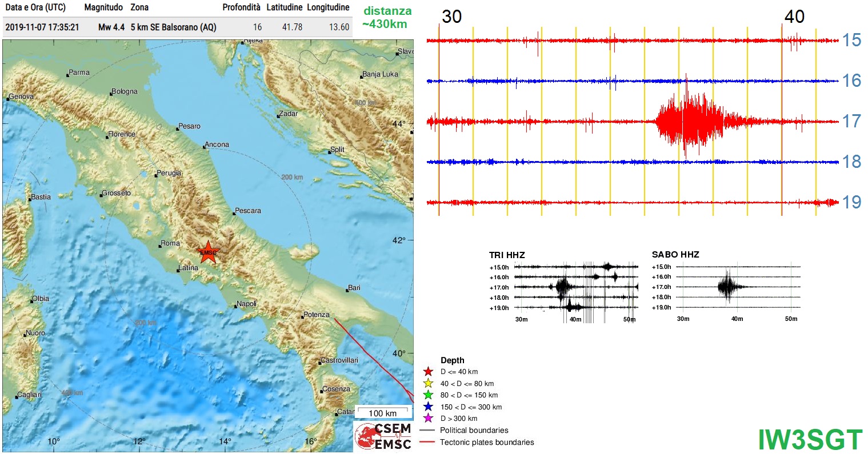Click the minute 30 marker label
This screenshot has height=454, width=868.
coord(451,17)
